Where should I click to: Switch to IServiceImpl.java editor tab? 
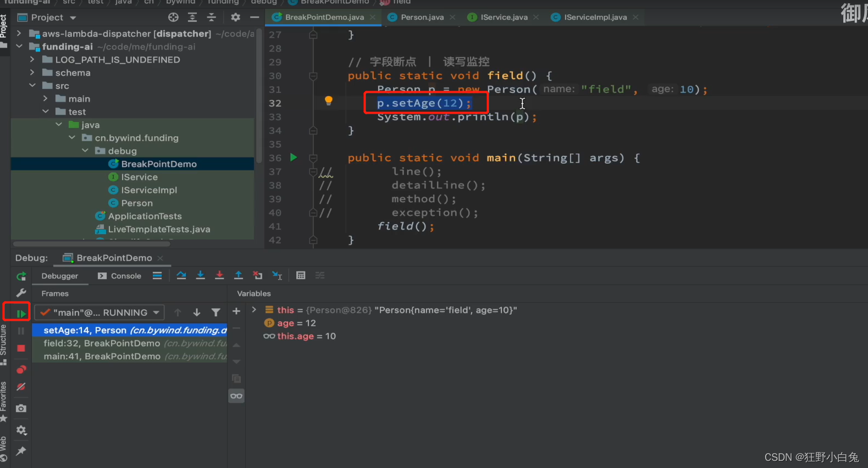pyautogui.click(x=595, y=18)
